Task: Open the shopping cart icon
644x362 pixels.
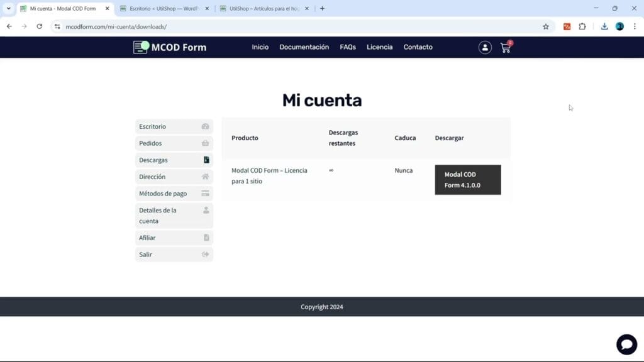Action: 506,47
